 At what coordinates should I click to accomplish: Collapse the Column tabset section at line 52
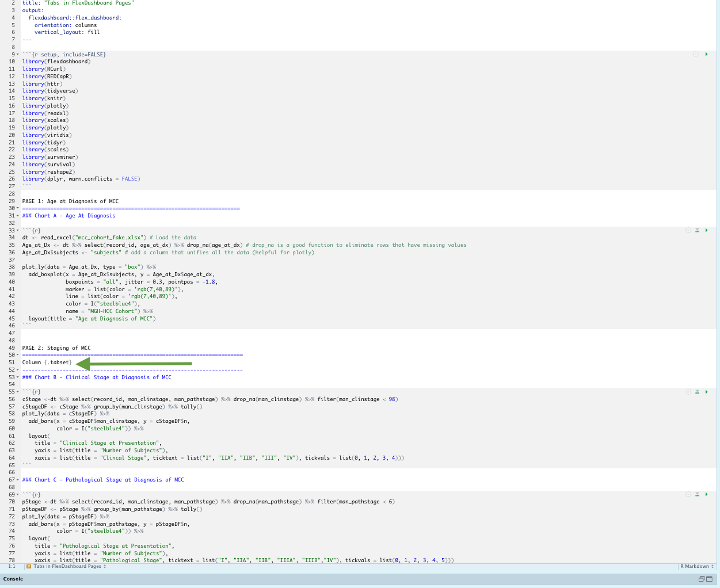18,370
